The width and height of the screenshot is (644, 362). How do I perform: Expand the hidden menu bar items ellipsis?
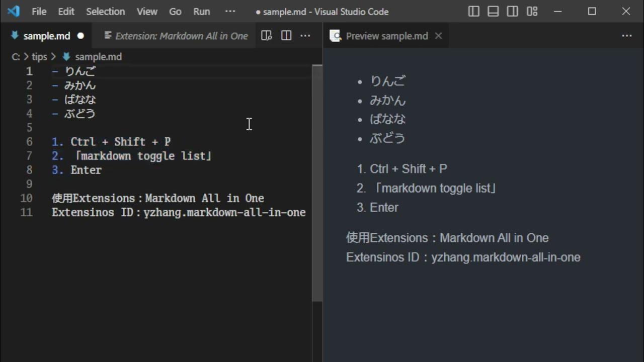pyautogui.click(x=230, y=11)
